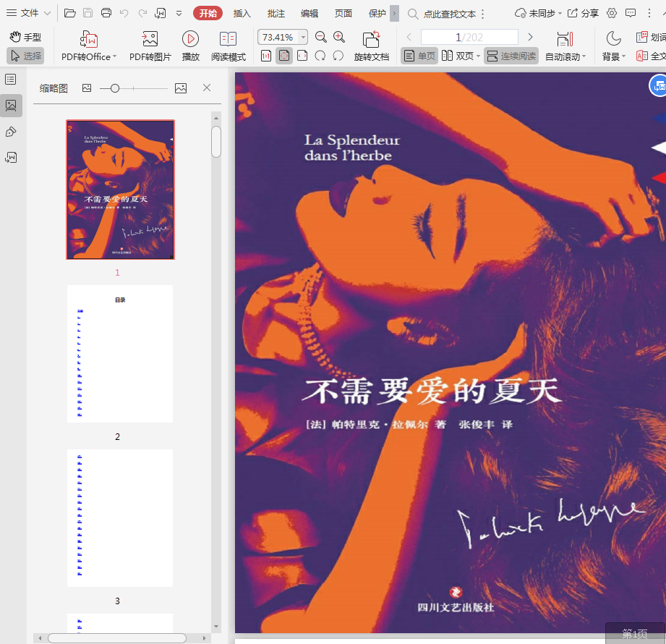
Task: Enter 阅读模式 reading mode
Action: coord(228,41)
